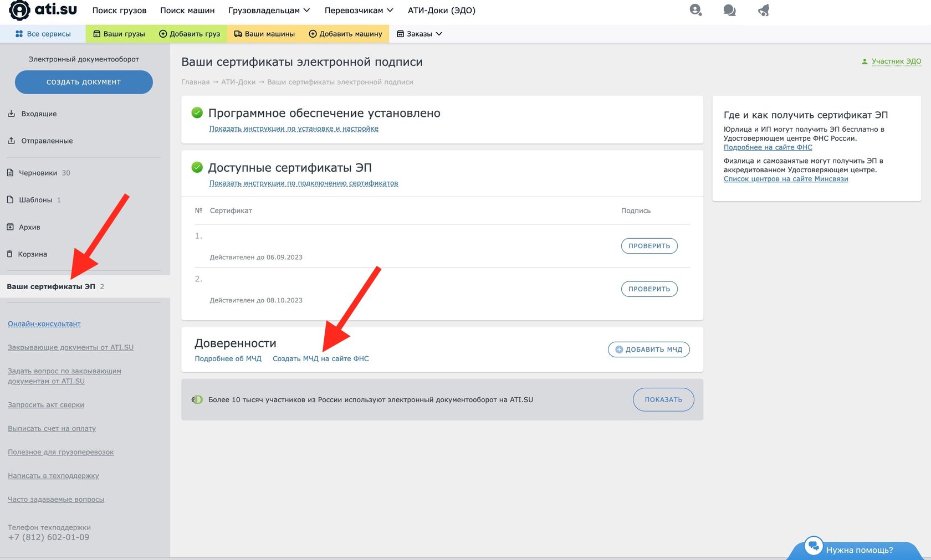Open Выписать счет на оплату link

[52, 429]
